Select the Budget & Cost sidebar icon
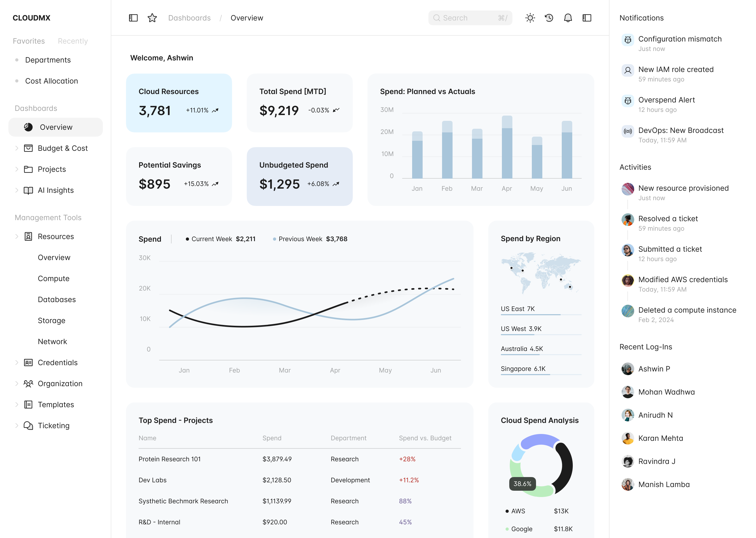 coord(28,148)
